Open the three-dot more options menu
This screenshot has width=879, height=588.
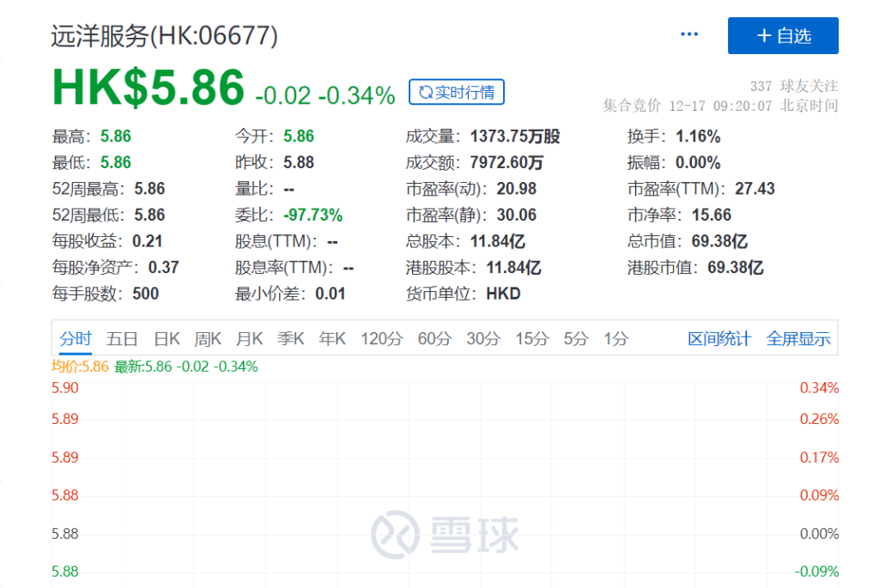tap(689, 34)
